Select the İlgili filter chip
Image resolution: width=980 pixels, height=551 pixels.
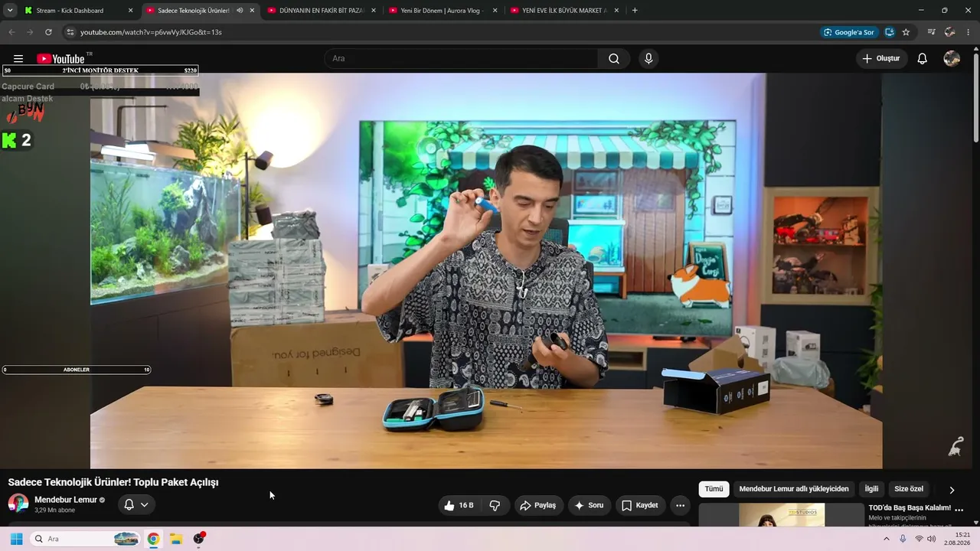pyautogui.click(x=871, y=489)
